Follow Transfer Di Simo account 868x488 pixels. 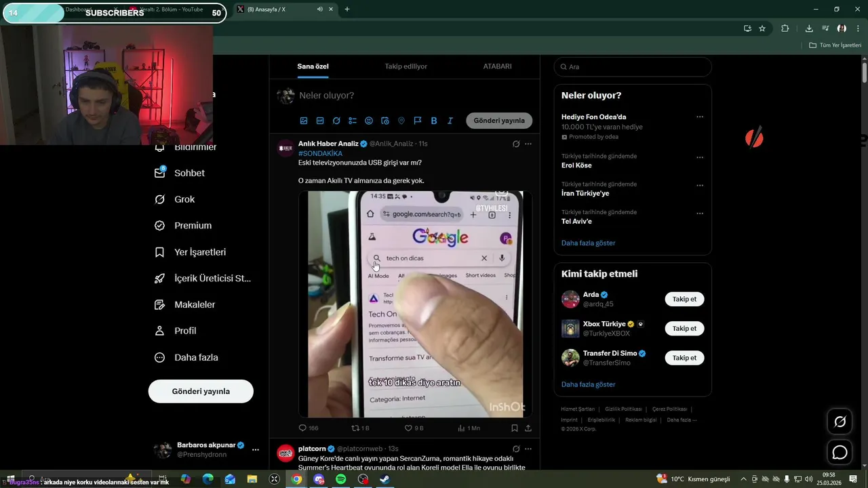point(684,357)
